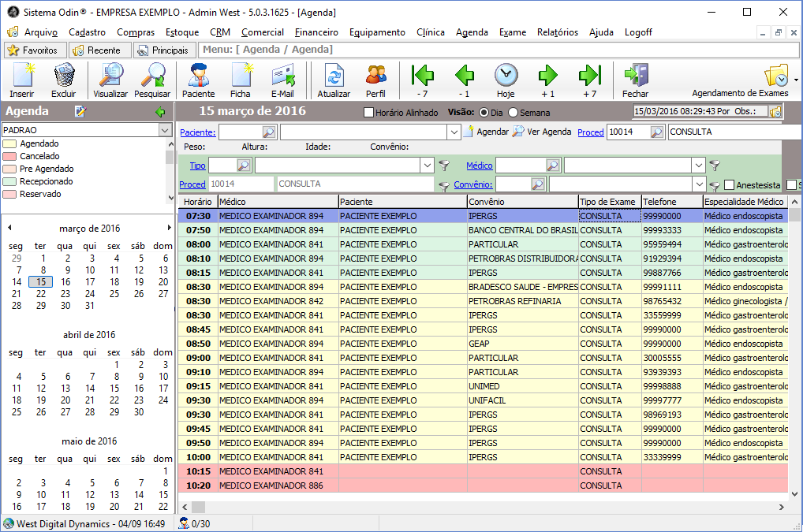Switch to the Recente tab
This screenshot has width=803, height=532.
point(99,50)
